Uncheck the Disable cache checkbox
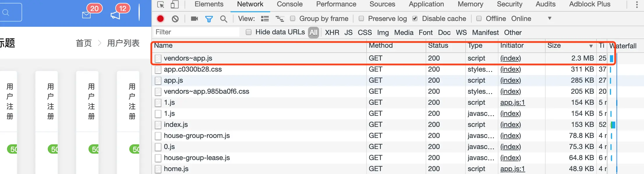The image size is (644, 174). click(x=415, y=18)
